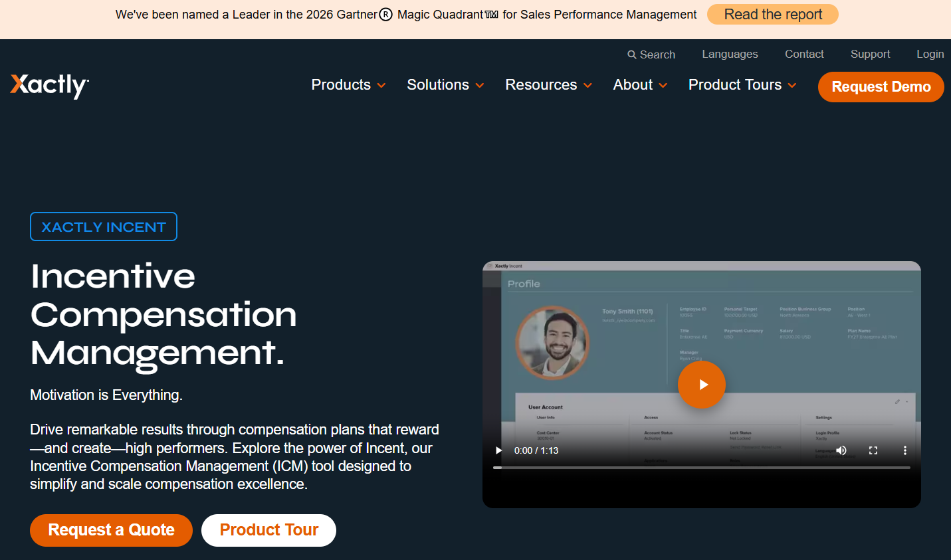Go to the Contact page
The image size is (951, 560).
click(x=804, y=54)
